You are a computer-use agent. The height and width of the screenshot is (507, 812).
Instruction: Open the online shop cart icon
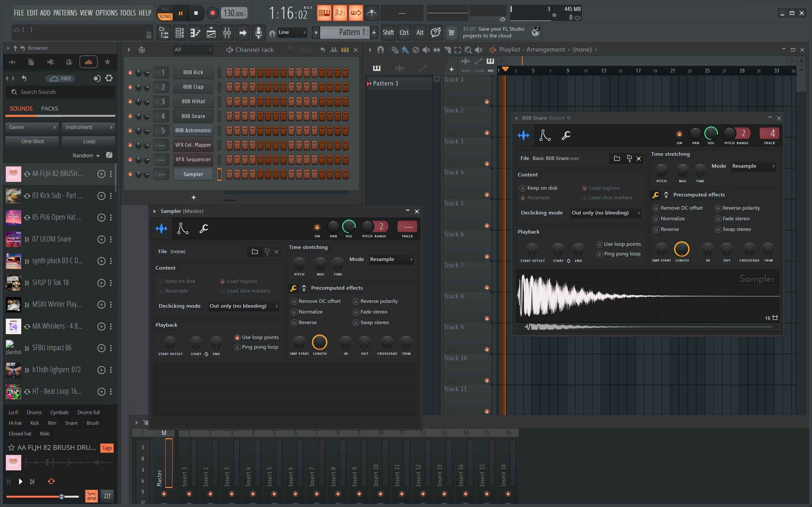(451, 33)
